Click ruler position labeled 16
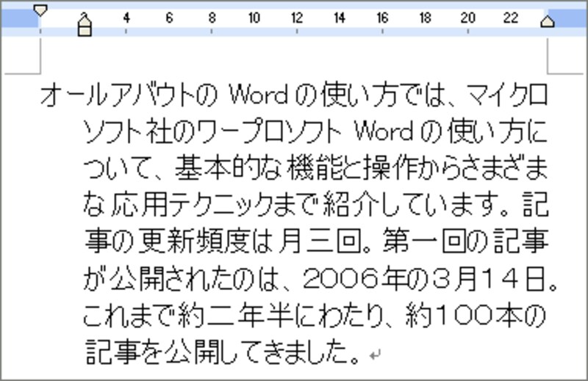The width and height of the screenshot is (588, 381). pos(382,18)
